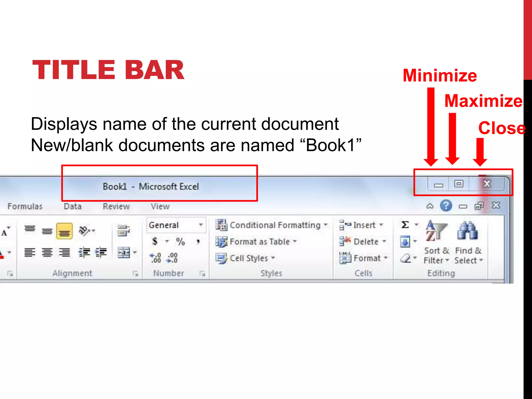The image size is (532, 399).
Task: Open Find & Select binoculars
Action: (x=467, y=231)
